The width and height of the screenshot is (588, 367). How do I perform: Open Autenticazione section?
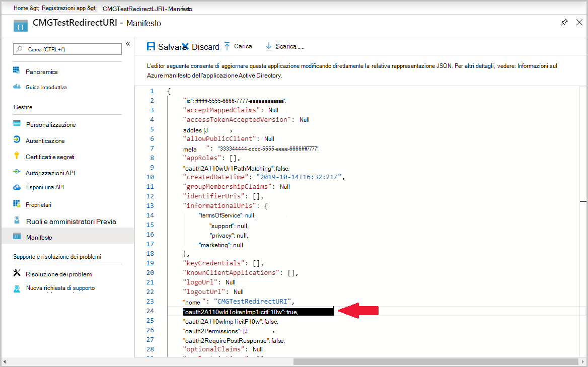click(x=45, y=140)
